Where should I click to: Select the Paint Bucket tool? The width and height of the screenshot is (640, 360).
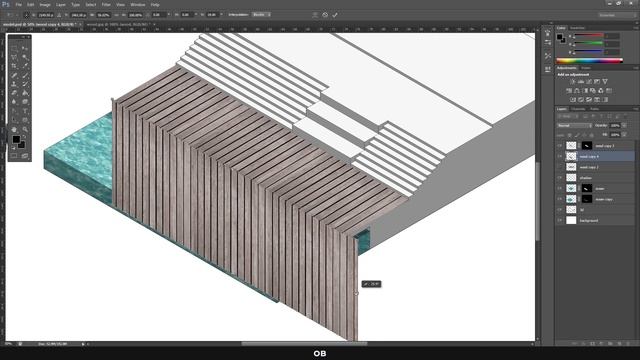pyautogui.click(x=25, y=93)
